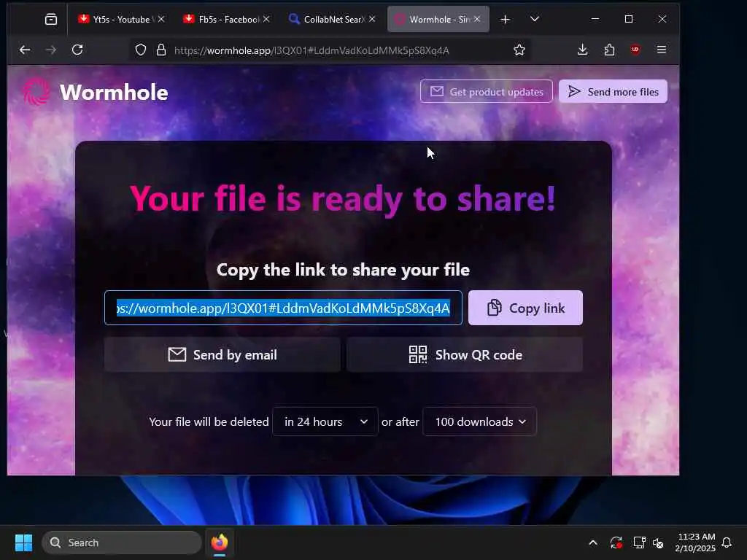Click the Wormhole title text
The width and height of the screenshot is (747, 560).
(x=114, y=93)
